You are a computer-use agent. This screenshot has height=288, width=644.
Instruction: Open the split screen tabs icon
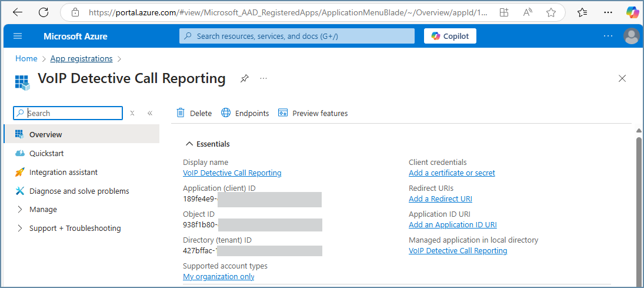(x=504, y=13)
